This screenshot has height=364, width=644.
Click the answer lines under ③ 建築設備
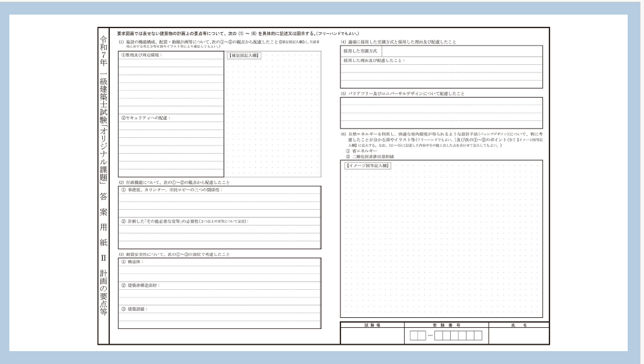click(220, 320)
